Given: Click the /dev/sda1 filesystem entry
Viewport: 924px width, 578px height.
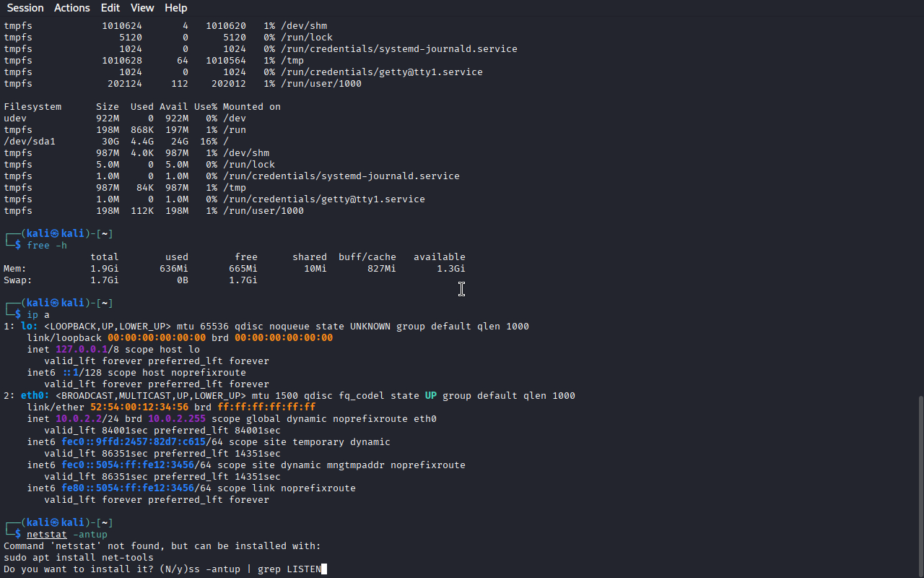Looking at the screenshot, I should coord(29,142).
